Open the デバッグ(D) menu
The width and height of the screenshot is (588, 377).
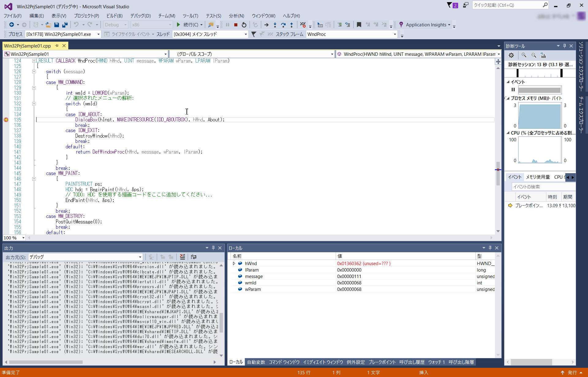(x=140, y=16)
